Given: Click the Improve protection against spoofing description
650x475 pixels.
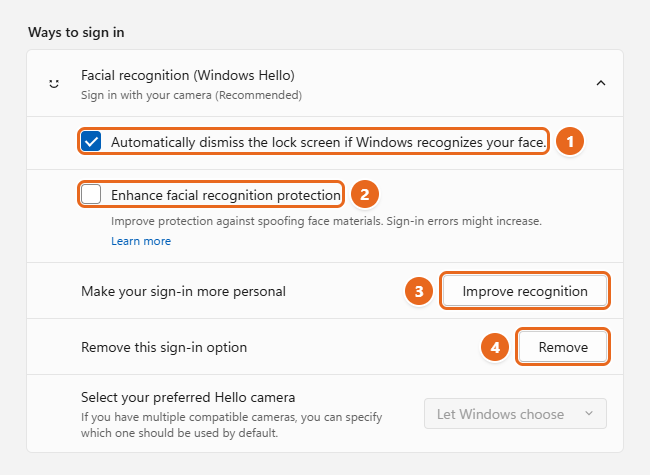Looking at the screenshot, I should [326, 221].
